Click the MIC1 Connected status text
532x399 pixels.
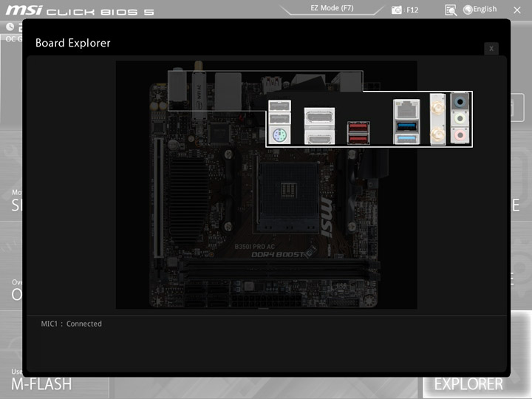(x=71, y=324)
